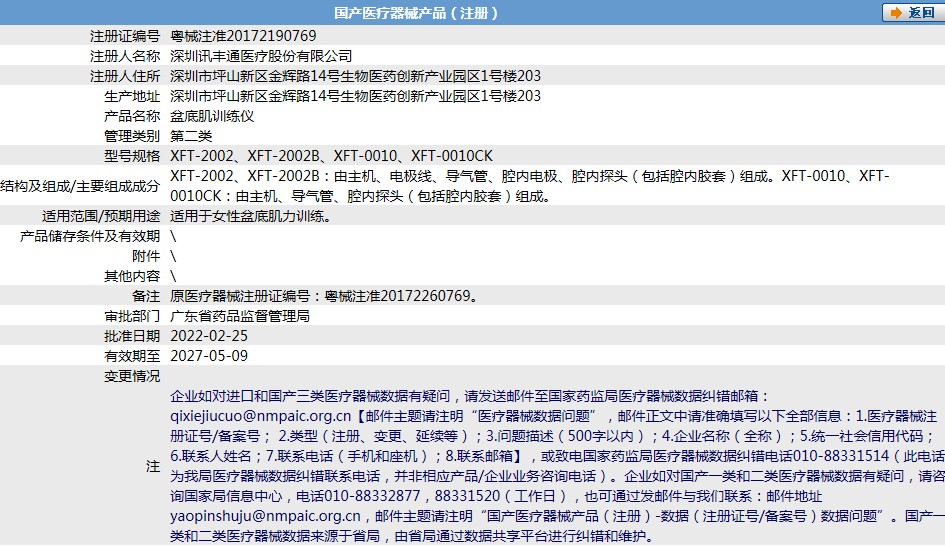
Task: Select company name 深圳讯丰通医疗股份有限公司
Action: click(261, 56)
